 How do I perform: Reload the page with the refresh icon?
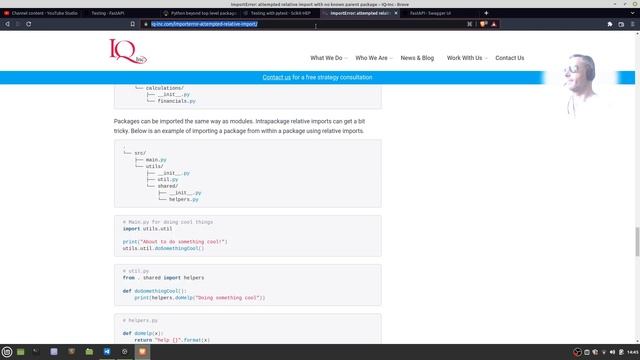(x=29, y=24)
